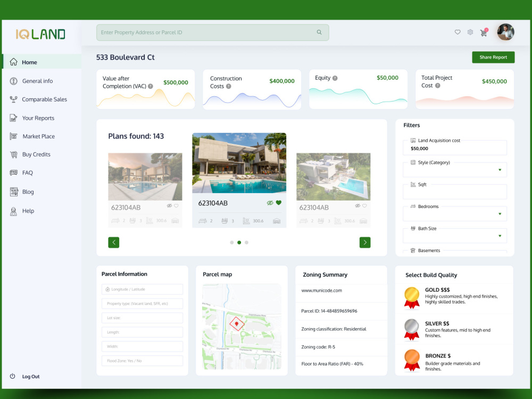Select the middle green carousel dot

pos(239,243)
